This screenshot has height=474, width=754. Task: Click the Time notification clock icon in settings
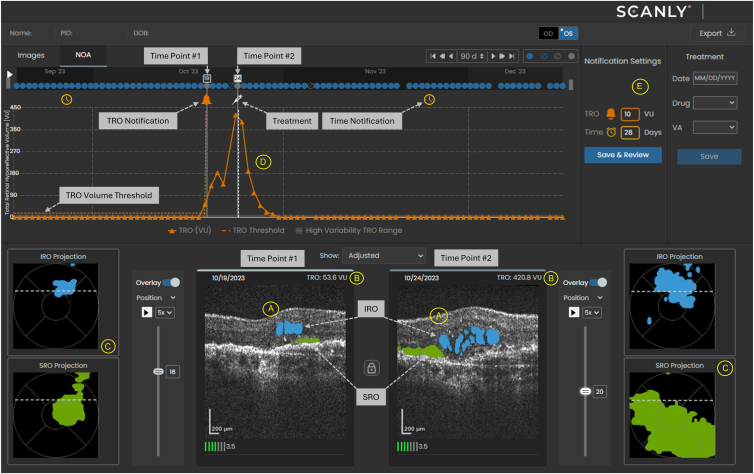(x=609, y=132)
